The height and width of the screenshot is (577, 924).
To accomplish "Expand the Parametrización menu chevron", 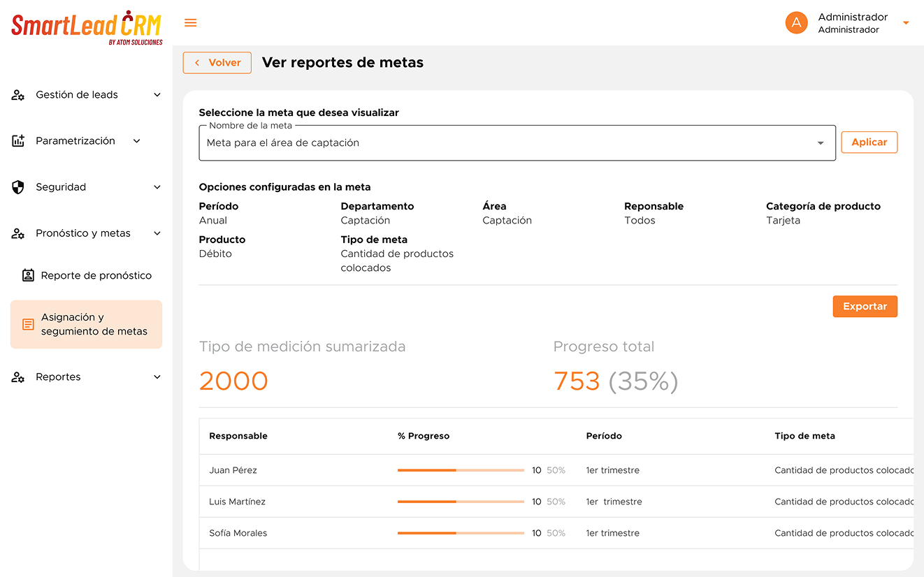I will pyautogui.click(x=137, y=141).
